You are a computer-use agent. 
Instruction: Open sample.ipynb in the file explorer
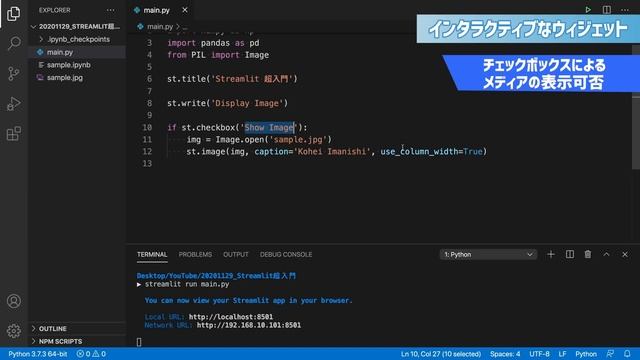(x=76, y=65)
